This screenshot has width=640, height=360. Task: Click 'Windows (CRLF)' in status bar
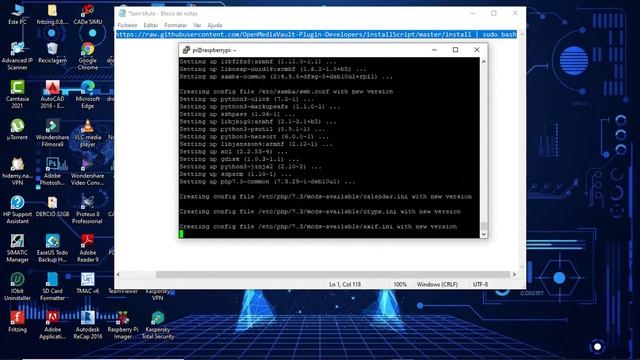click(437, 284)
